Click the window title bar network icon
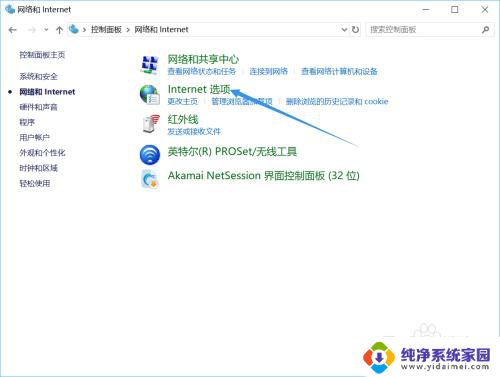500x377 pixels. coord(10,9)
